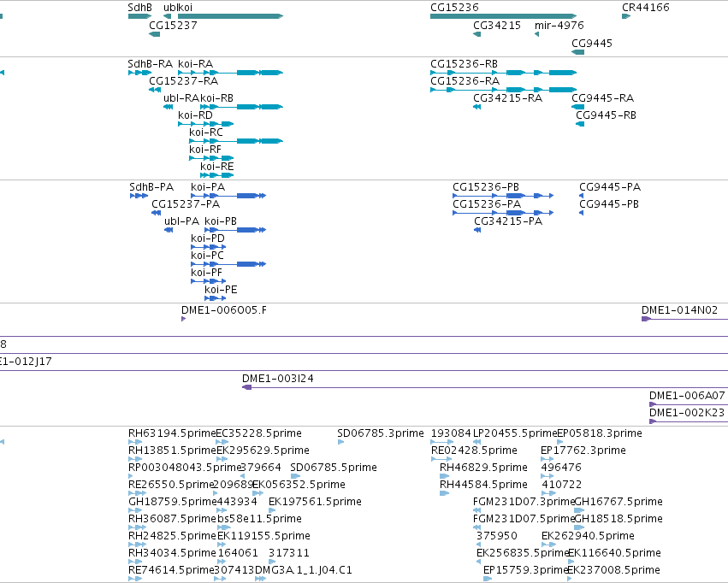Click the GH16767.5prime EST label
This screenshot has width=728, height=583.
619,503
